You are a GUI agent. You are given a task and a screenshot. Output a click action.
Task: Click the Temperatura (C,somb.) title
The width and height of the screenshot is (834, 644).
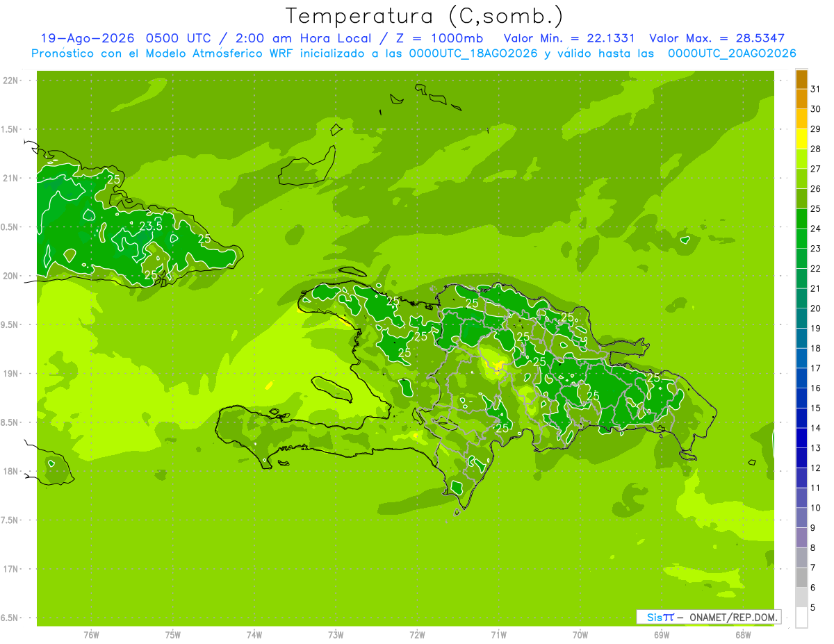(425, 15)
